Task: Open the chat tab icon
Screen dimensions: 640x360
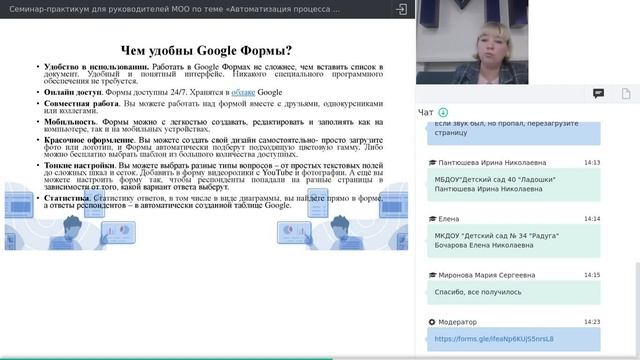Action: [598, 93]
